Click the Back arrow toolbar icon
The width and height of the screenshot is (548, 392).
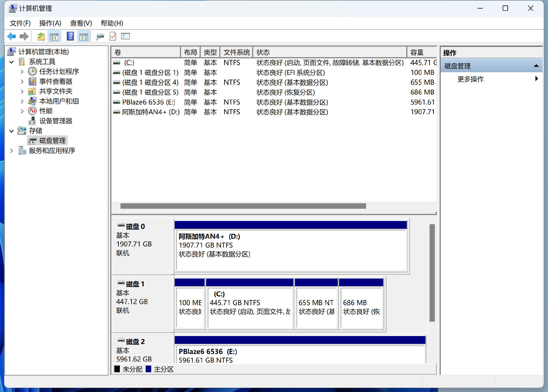(12, 36)
